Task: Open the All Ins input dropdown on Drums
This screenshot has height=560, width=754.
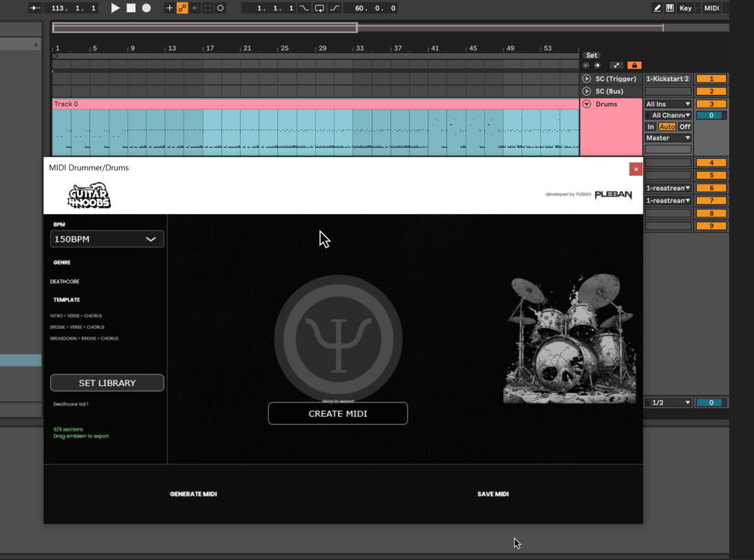Action: pos(667,103)
